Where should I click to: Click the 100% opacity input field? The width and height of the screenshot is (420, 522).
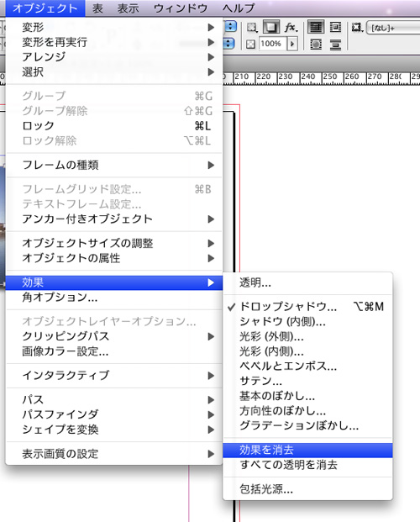(272, 44)
